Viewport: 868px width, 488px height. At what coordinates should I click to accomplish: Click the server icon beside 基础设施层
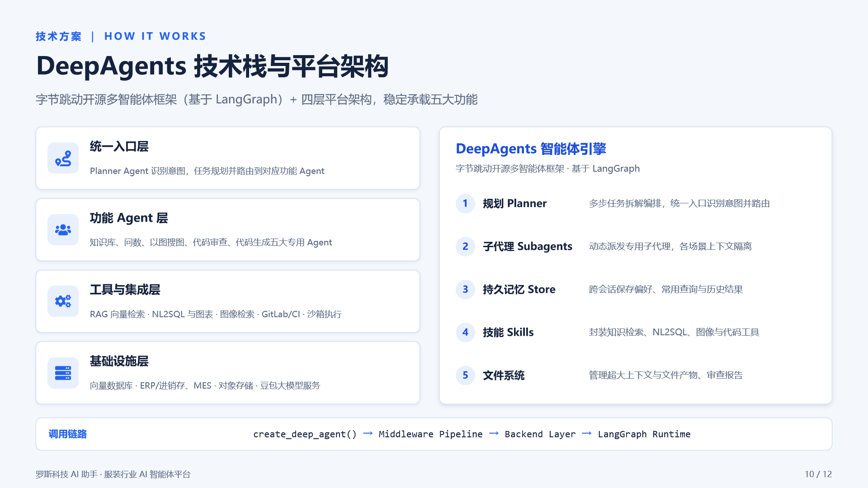[63, 373]
